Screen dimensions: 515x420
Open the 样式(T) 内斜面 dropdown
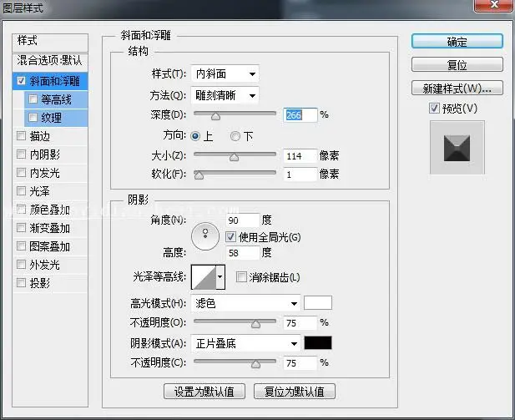tap(225, 73)
